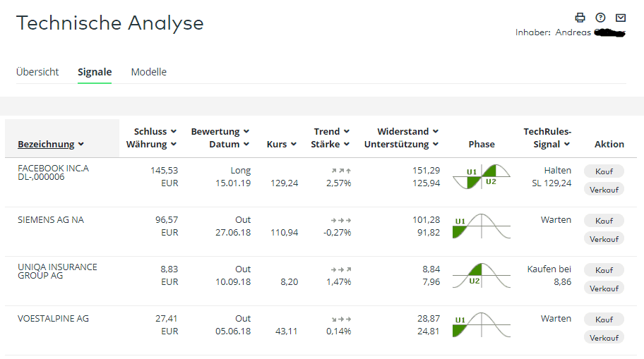Image resolution: width=644 pixels, height=359 pixels.
Task: Select Siemens resistance value 101,28
Action: 426,220
